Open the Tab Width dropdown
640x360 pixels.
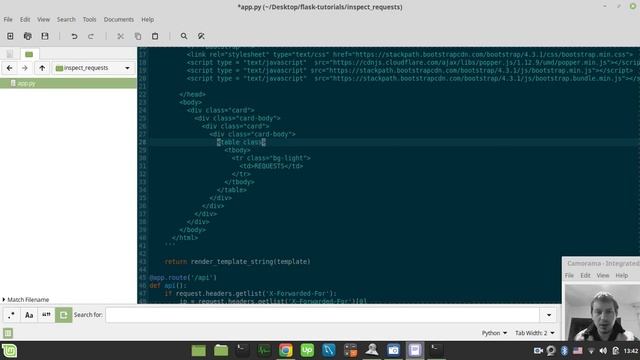coord(535,333)
